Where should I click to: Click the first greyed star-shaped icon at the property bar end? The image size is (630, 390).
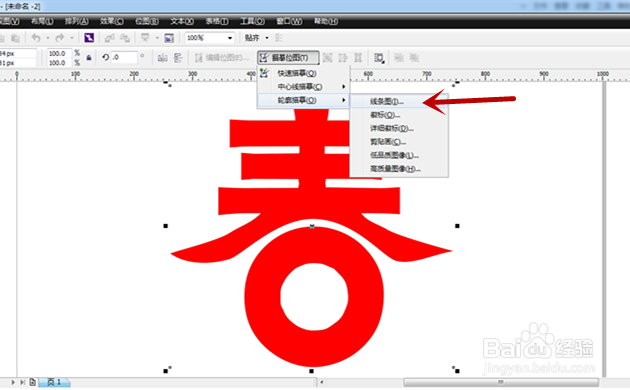399,58
